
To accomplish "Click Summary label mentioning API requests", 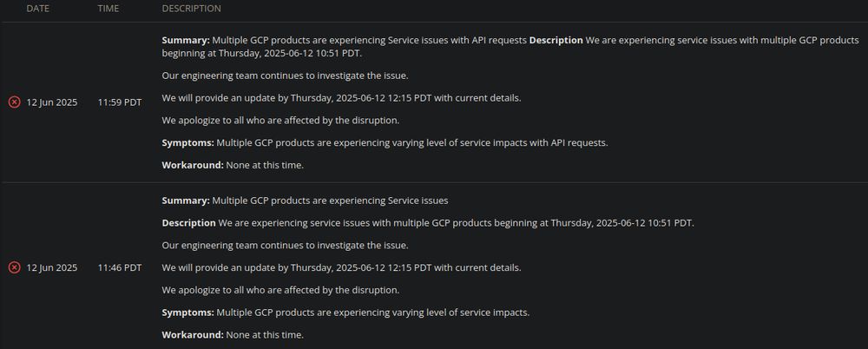I will coord(186,41).
